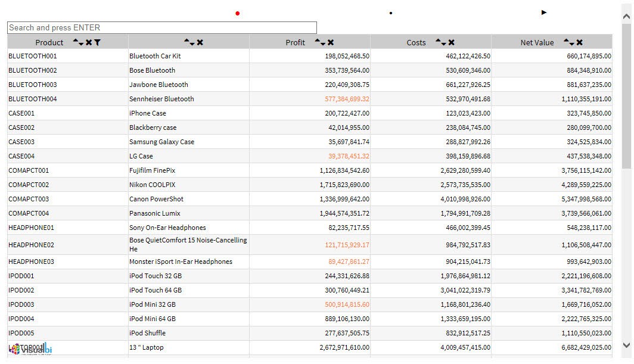Screen dimensions: 634x364
Task: Click sort arrows in the Profit header
Action: [x=320, y=42]
